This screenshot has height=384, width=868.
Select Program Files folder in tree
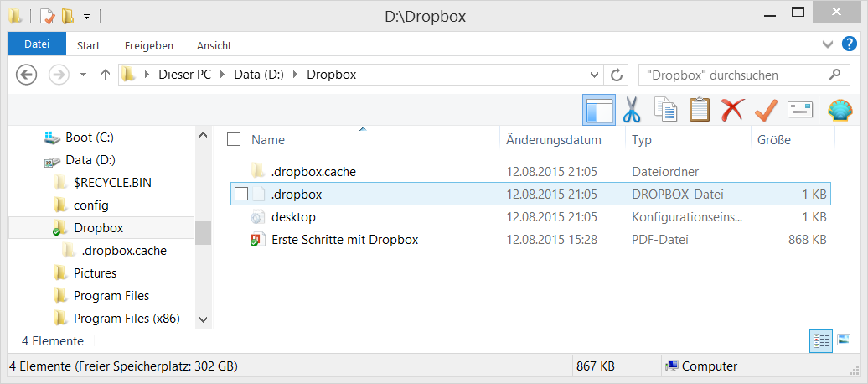point(111,296)
